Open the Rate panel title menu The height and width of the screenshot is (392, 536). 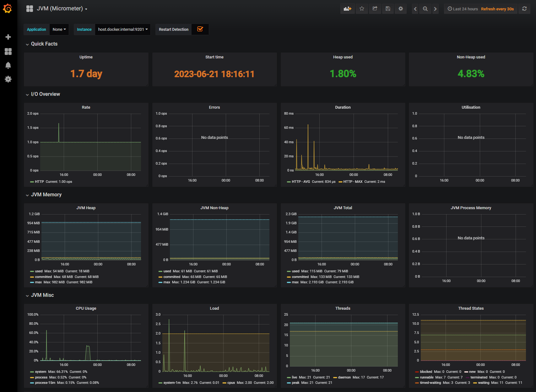tap(86, 107)
